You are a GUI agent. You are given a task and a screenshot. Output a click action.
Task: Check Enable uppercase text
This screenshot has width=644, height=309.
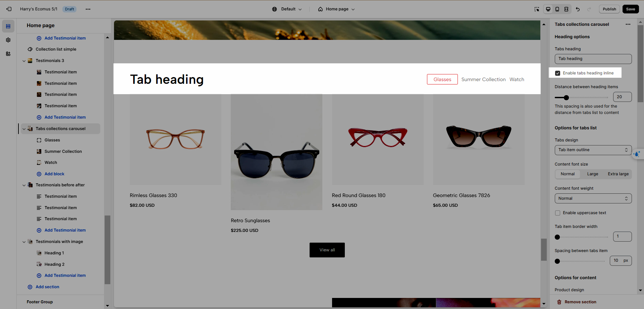557,213
